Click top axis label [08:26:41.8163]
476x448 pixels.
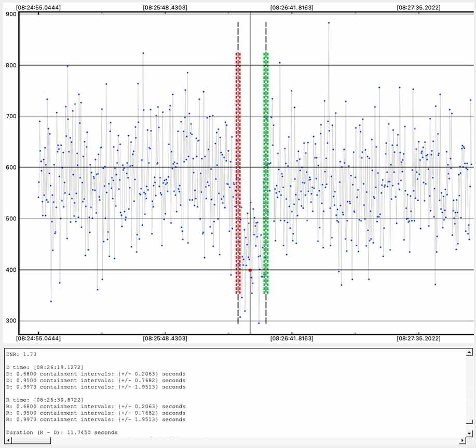point(292,8)
